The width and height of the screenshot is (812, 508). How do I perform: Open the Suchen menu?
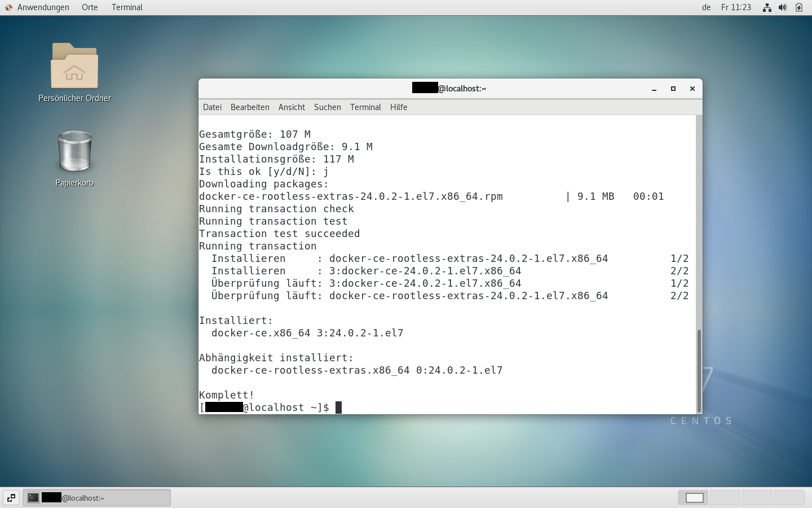pos(328,107)
